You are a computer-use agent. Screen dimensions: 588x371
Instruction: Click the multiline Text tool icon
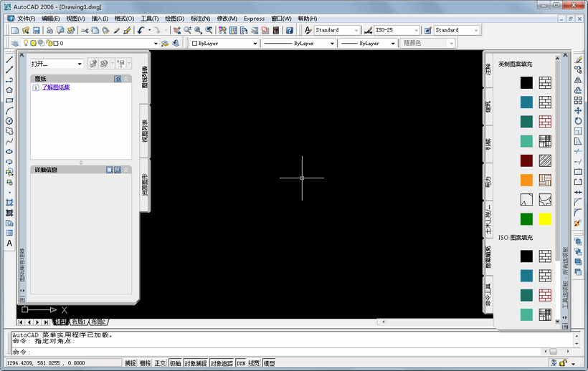(x=9, y=244)
